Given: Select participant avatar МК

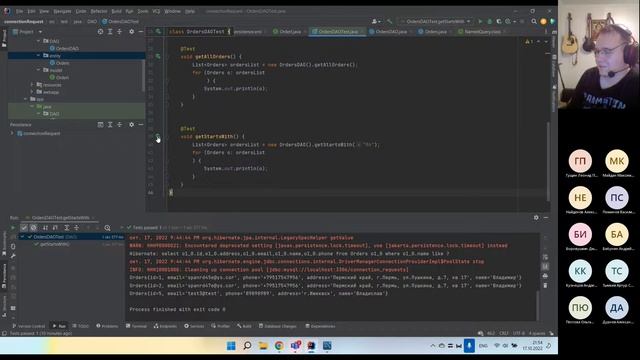Looking at the screenshot, I should pyautogui.click(x=616, y=161).
